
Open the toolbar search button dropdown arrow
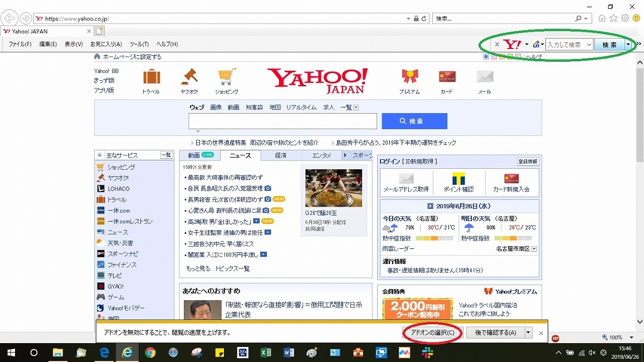click(x=628, y=45)
